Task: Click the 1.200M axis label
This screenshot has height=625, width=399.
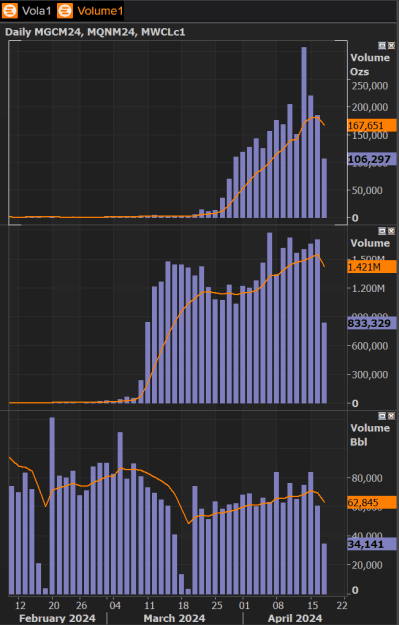Action: [x=368, y=288]
